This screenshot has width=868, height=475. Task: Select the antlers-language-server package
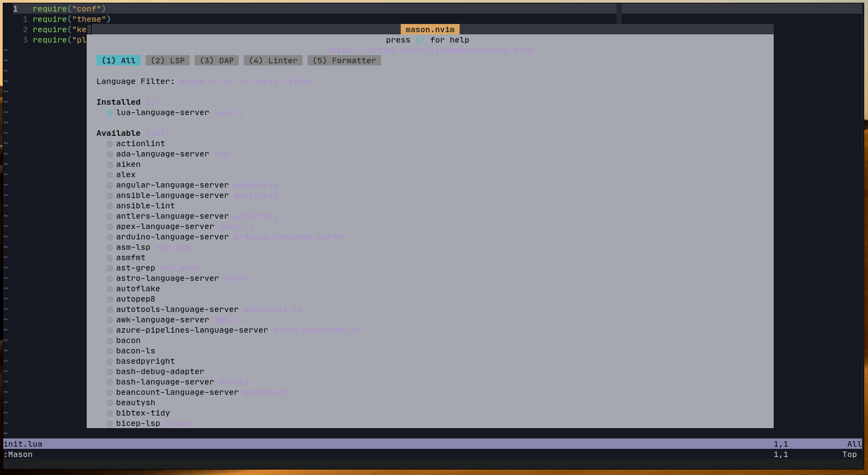172,216
